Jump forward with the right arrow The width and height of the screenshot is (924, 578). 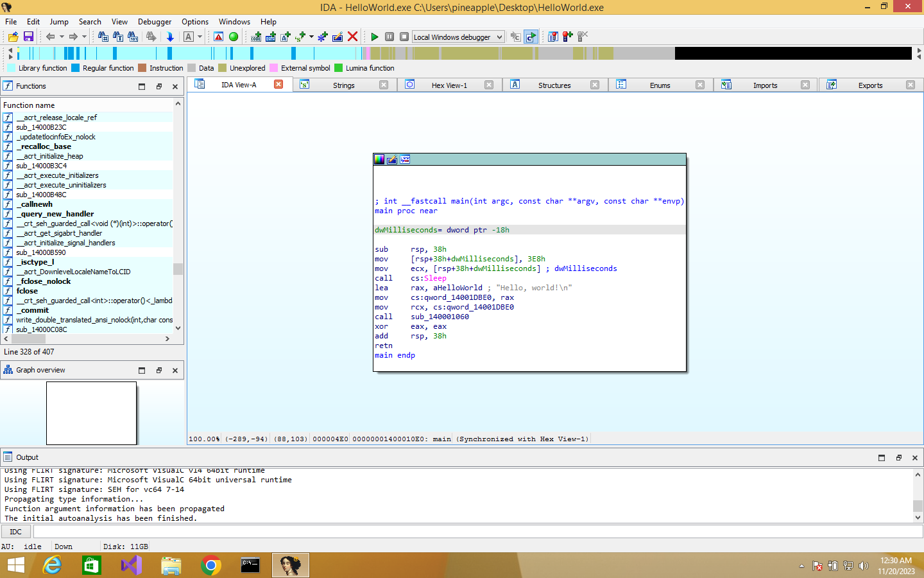point(73,37)
